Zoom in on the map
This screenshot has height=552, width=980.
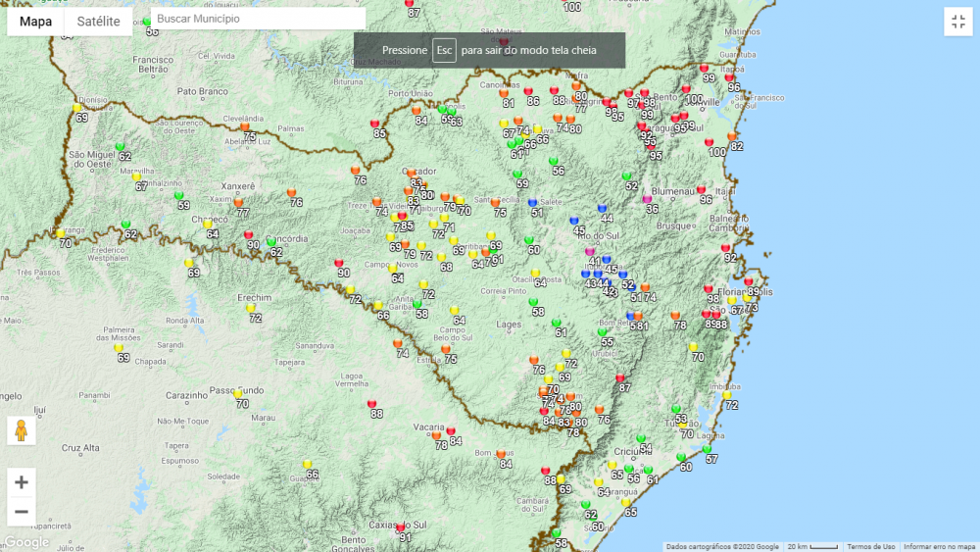[22, 482]
